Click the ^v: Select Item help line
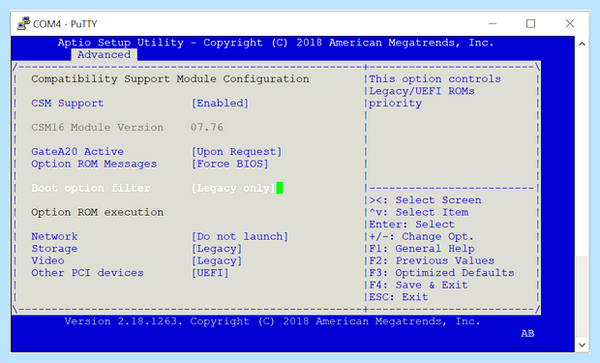The height and width of the screenshot is (363, 600). click(x=419, y=212)
